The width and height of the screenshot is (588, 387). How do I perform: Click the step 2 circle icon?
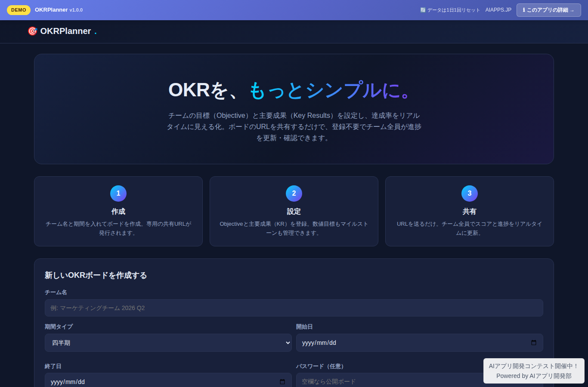(x=294, y=193)
